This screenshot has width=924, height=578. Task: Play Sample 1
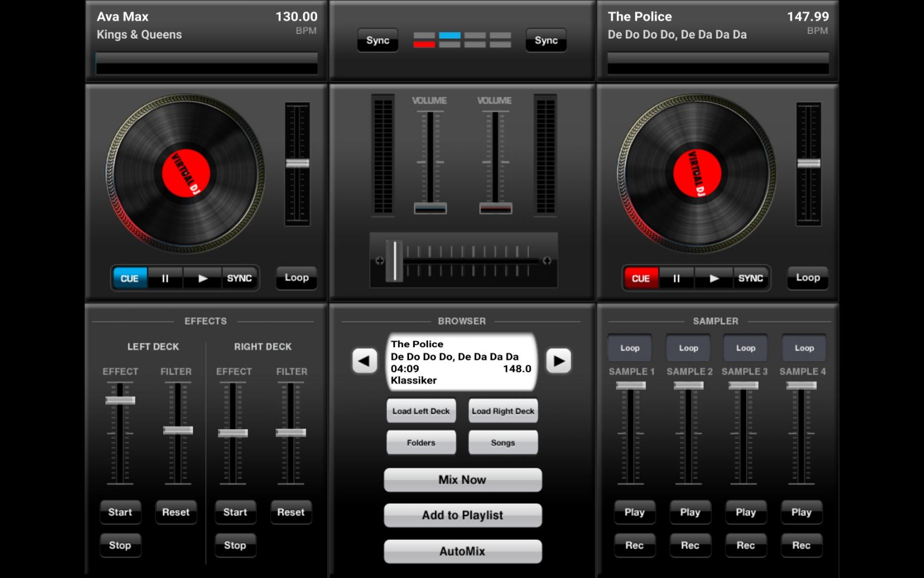point(635,512)
